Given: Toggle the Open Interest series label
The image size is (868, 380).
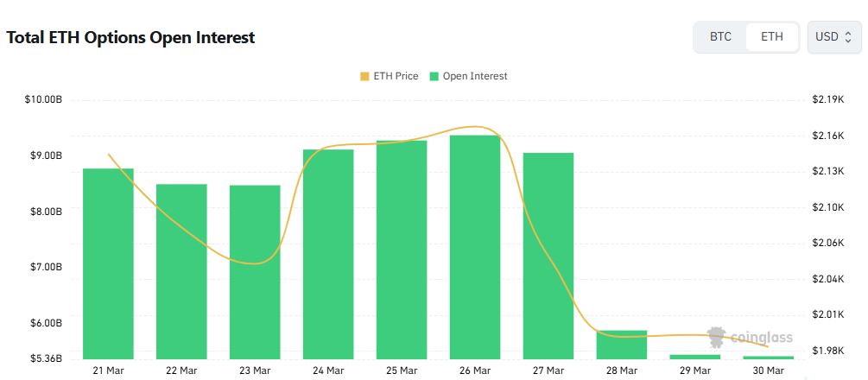Looking at the screenshot, I should pos(475,76).
